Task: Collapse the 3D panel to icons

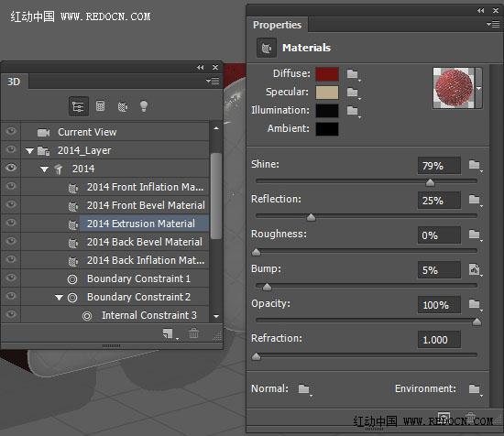Action: tap(201, 67)
